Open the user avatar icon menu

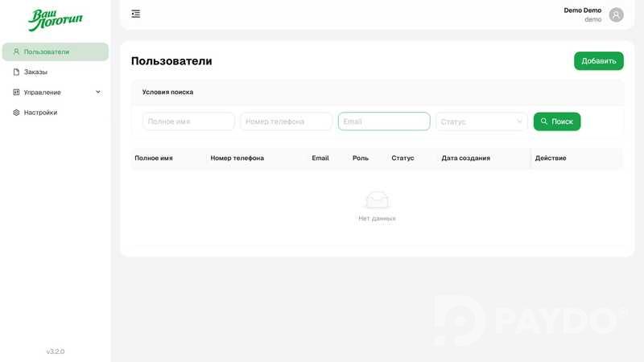click(616, 15)
